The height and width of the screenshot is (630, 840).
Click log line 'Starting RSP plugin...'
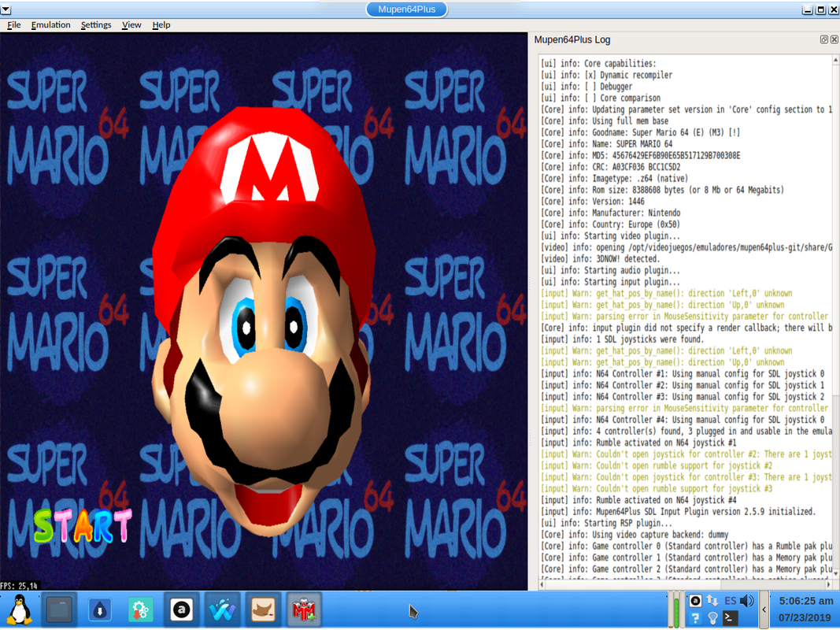[606, 523]
